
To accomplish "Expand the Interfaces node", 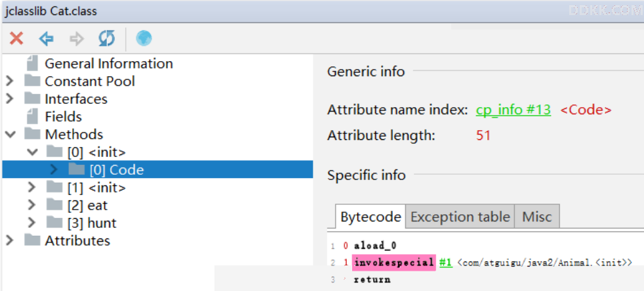I will tap(10, 99).
